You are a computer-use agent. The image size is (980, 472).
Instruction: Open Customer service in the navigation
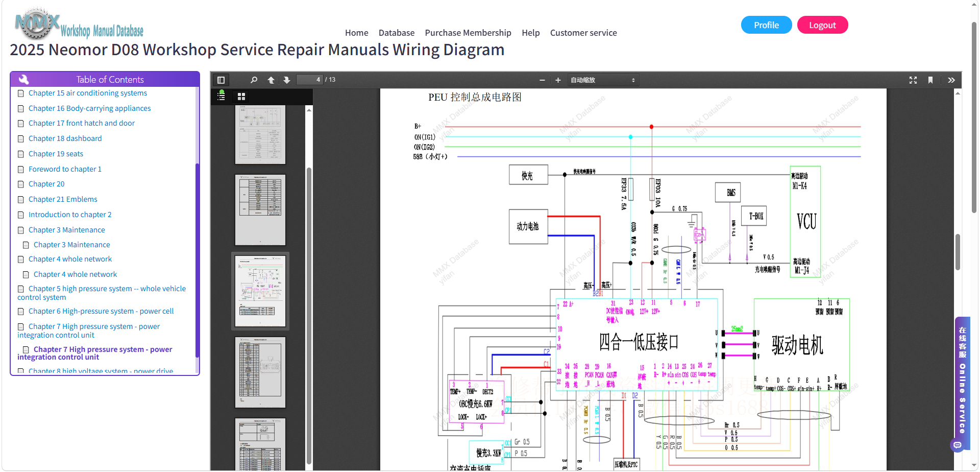[583, 33]
